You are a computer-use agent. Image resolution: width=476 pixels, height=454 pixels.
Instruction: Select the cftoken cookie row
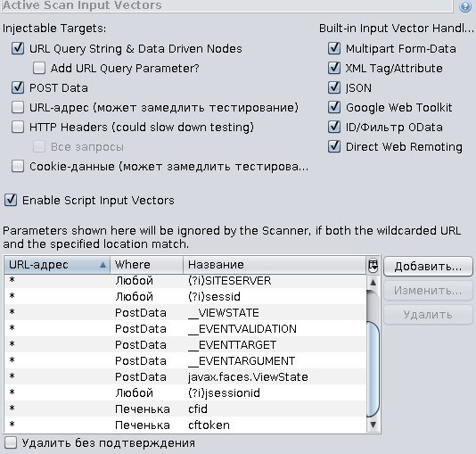click(185, 425)
